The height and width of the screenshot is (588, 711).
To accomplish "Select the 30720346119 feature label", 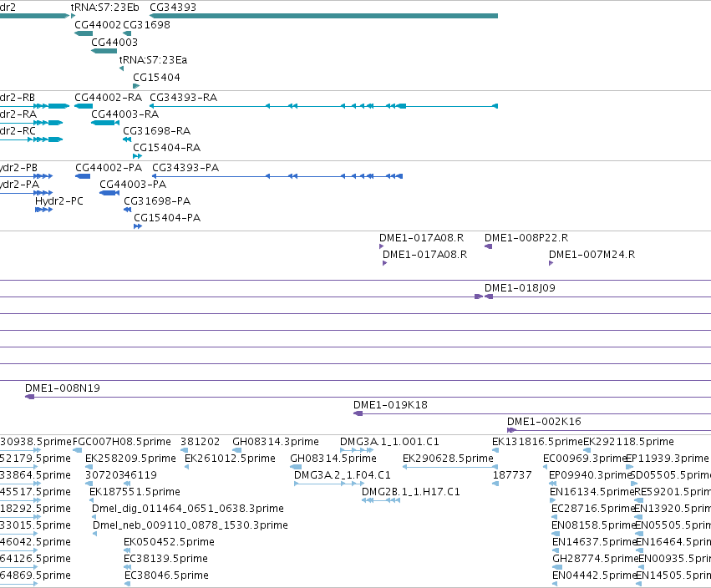I will (121, 475).
